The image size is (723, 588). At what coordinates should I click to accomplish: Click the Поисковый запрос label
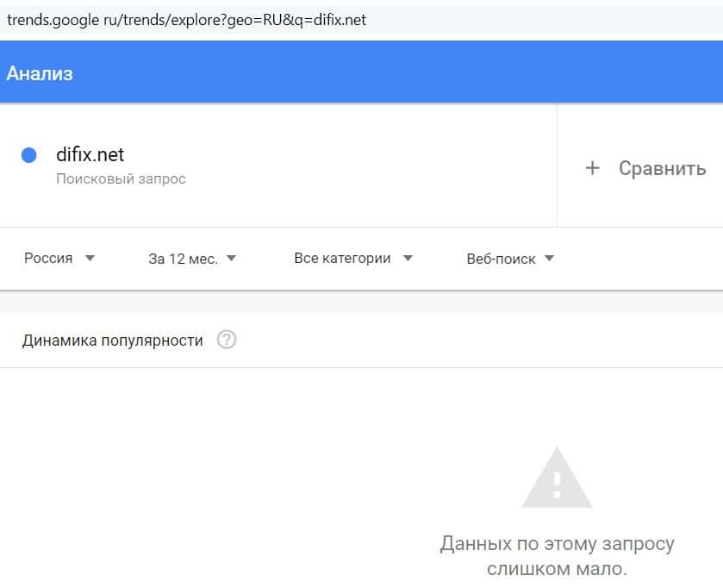coord(121,179)
